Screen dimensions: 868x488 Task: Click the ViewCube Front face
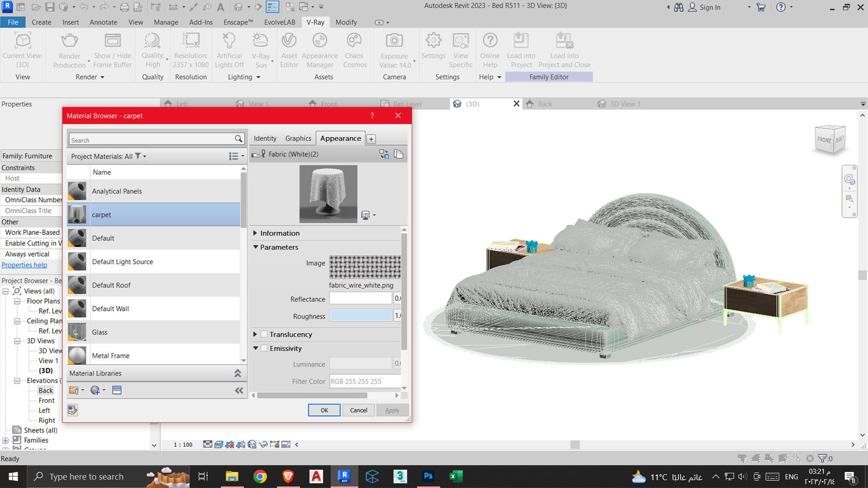[824, 140]
